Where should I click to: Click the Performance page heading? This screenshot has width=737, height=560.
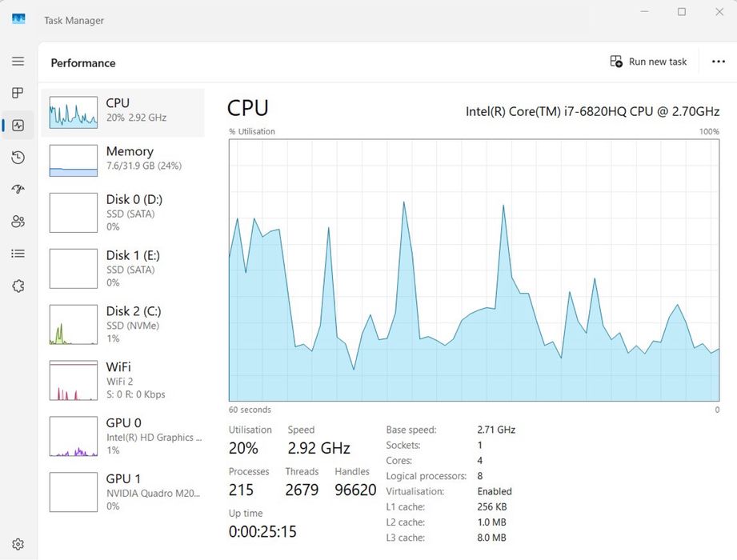pos(83,63)
